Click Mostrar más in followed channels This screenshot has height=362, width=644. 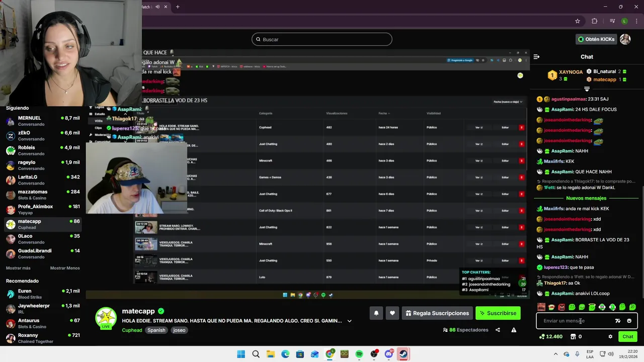[18, 268]
